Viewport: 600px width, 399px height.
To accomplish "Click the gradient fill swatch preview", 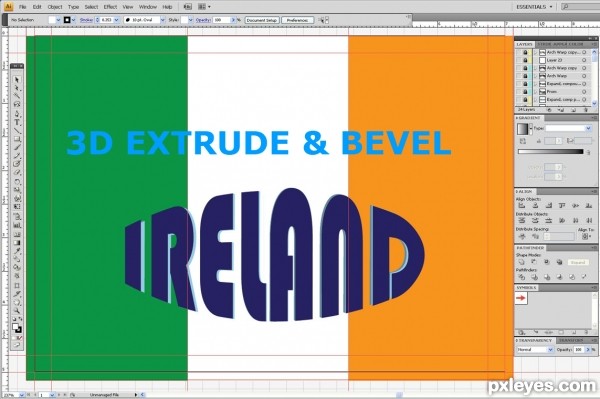I will [x=522, y=129].
